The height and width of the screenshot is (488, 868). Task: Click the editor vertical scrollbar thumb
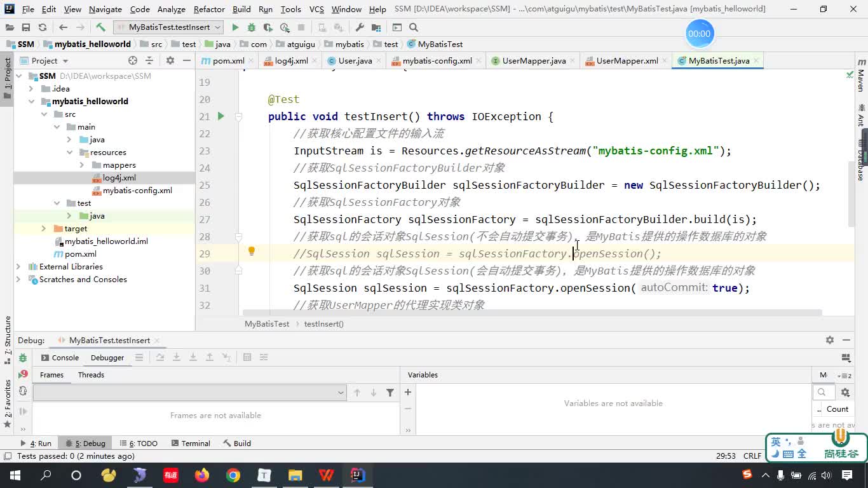pyautogui.click(x=851, y=194)
